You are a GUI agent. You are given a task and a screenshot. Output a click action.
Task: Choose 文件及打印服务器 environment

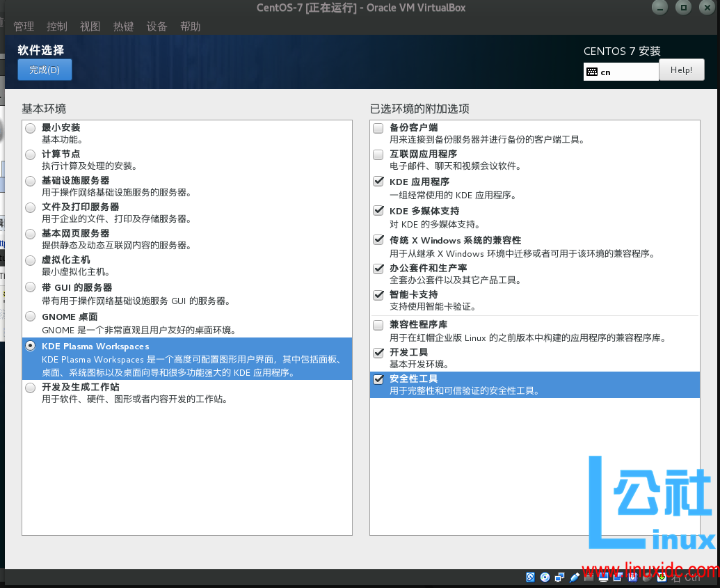[x=31, y=207]
